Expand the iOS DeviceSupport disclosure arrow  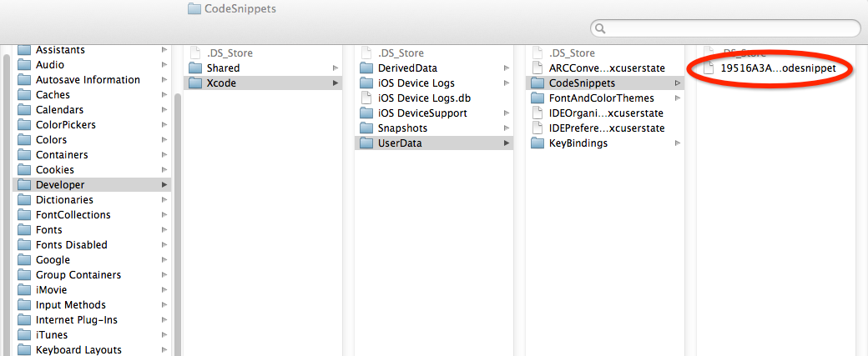507,113
